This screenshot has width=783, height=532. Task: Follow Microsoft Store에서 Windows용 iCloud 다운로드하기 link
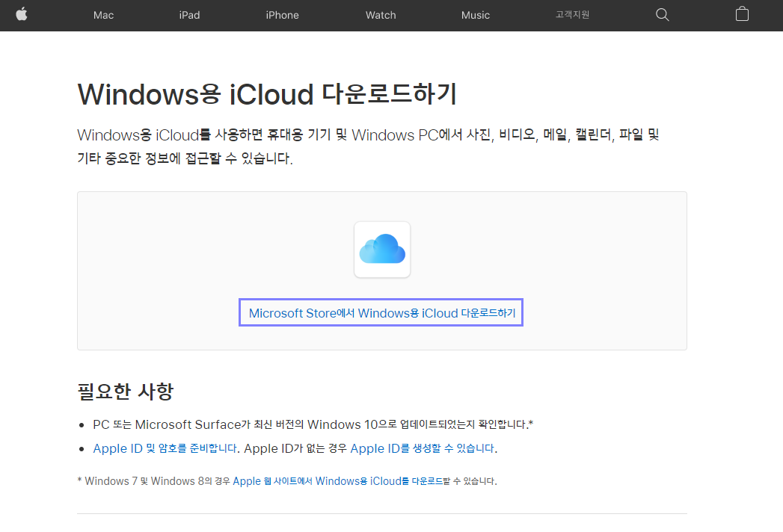pos(381,313)
